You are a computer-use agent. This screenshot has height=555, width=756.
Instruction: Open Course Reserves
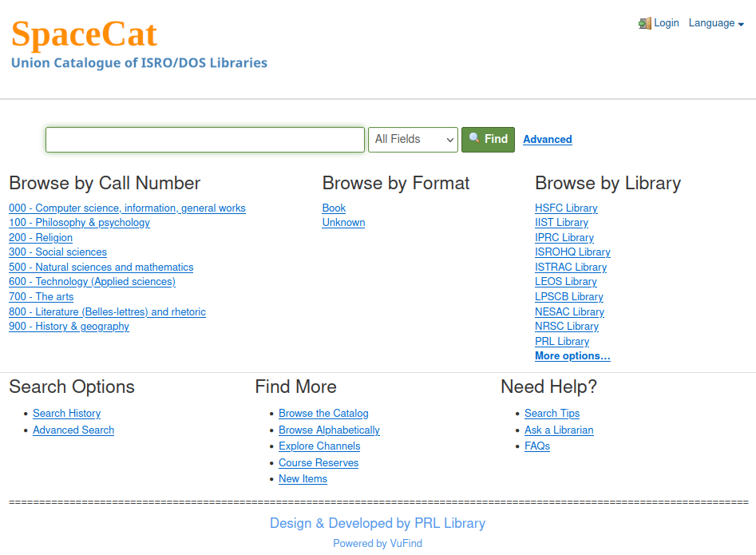pos(319,462)
